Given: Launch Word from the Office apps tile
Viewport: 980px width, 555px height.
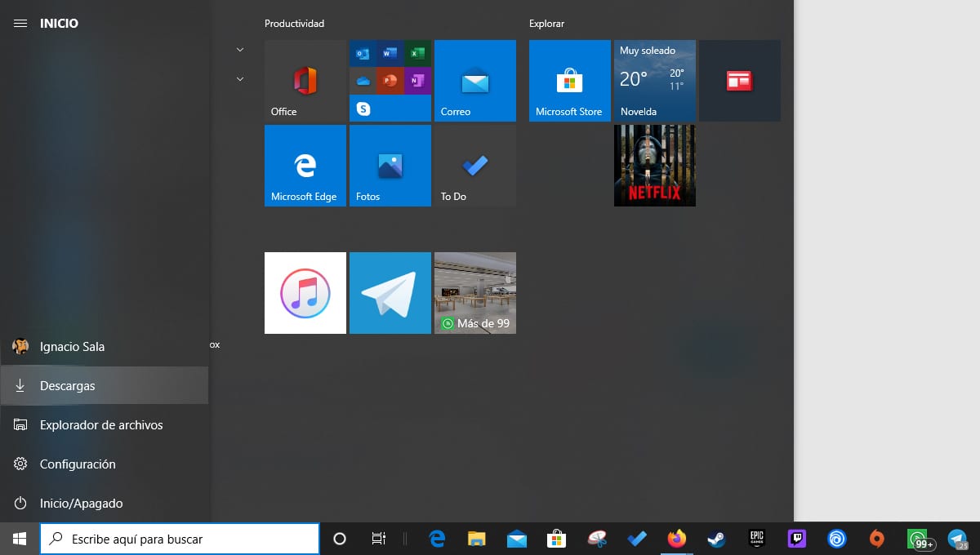Looking at the screenshot, I should (x=390, y=54).
